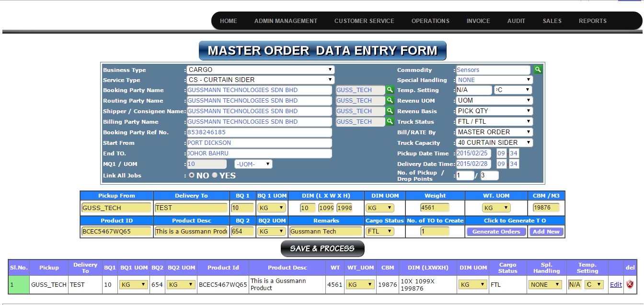Click red delete icon in order row
Viewport: 644px width, 305px height.
click(x=630, y=284)
